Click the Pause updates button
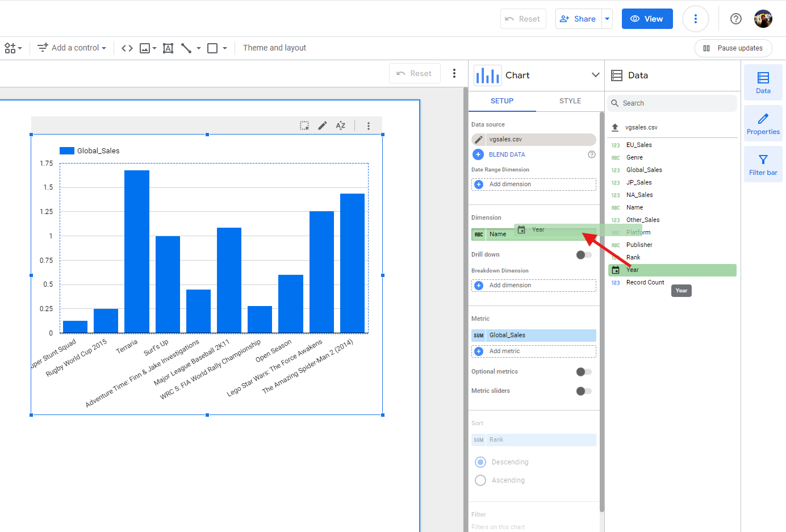This screenshot has height=532, width=786. [x=733, y=48]
